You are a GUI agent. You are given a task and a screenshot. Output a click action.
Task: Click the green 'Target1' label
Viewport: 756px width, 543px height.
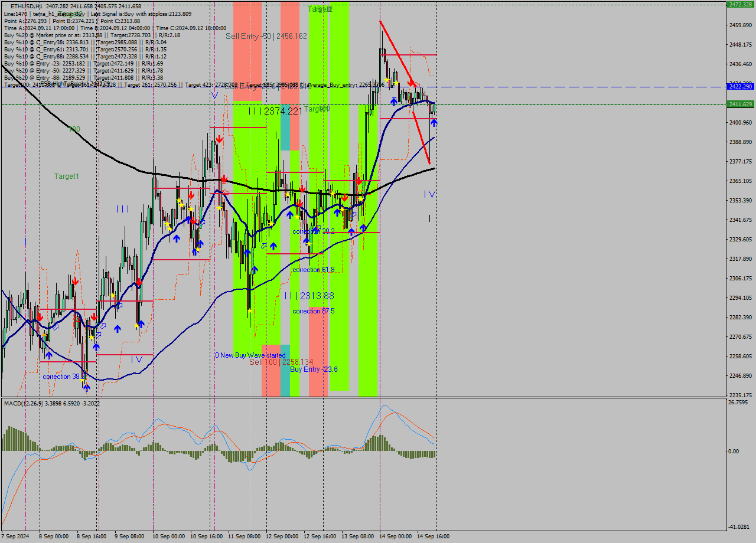[x=67, y=176]
